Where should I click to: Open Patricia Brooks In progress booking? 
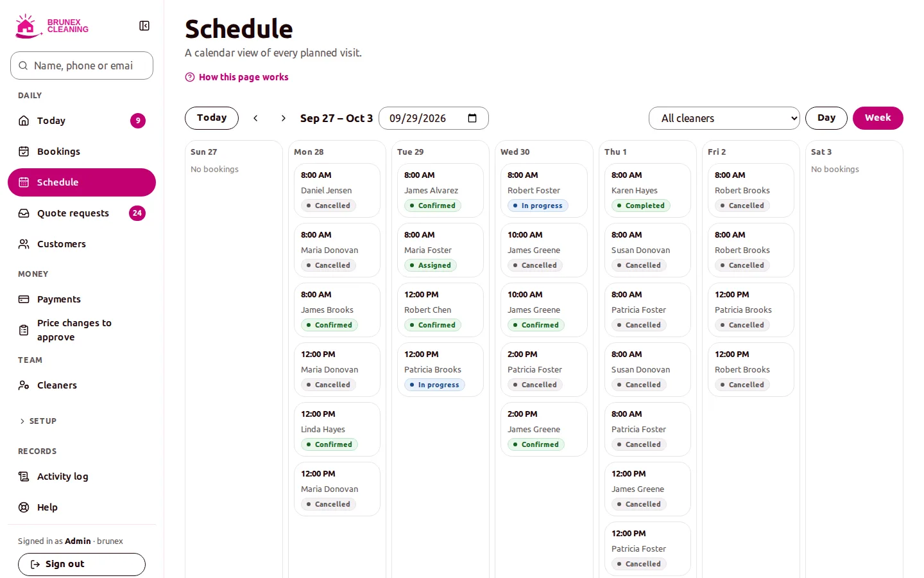(x=440, y=369)
